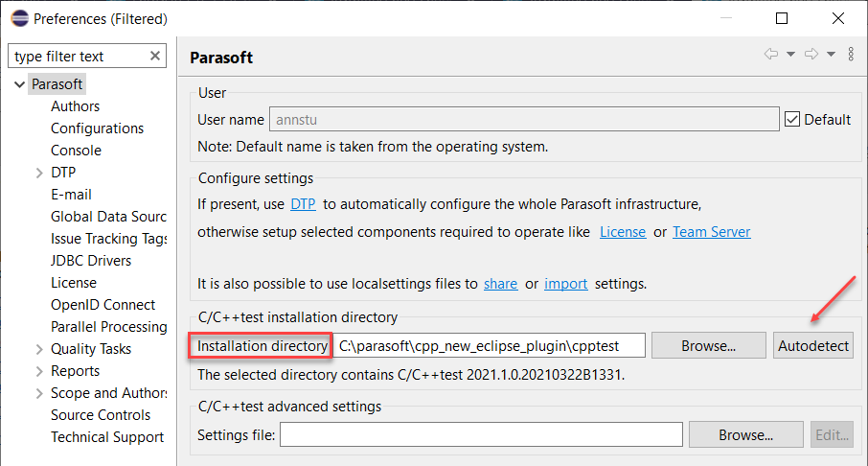Select the License preferences page
The width and height of the screenshot is (868, 466).
click(74, 283)
